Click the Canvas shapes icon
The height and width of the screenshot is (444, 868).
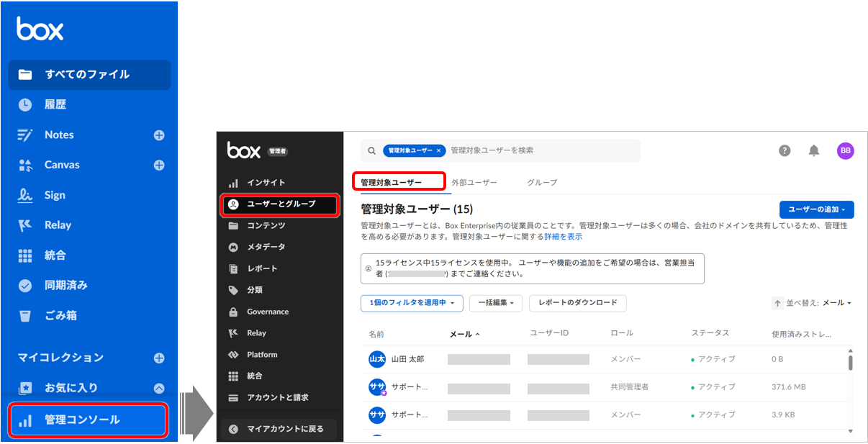(x=25, y=165)
